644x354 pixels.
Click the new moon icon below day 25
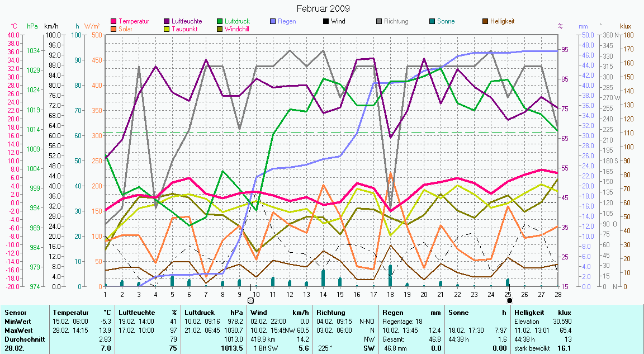tap(509, 300)
